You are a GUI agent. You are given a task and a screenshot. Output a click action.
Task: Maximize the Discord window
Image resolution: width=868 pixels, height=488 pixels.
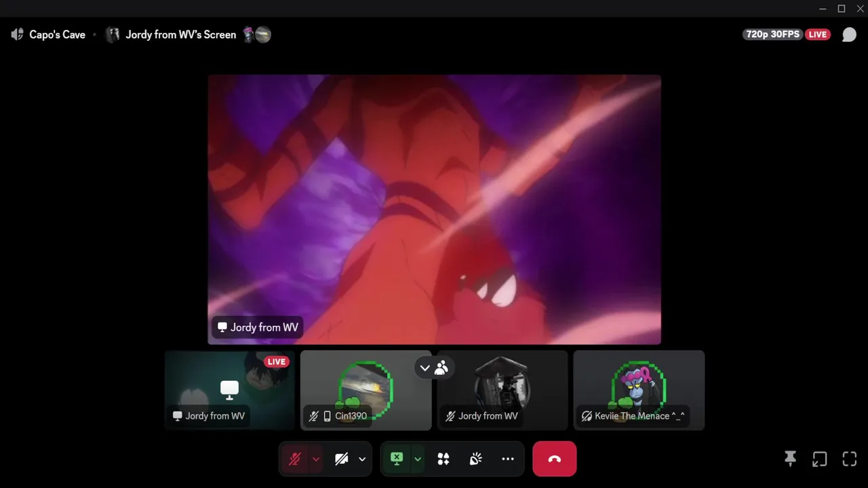(842, 9)
